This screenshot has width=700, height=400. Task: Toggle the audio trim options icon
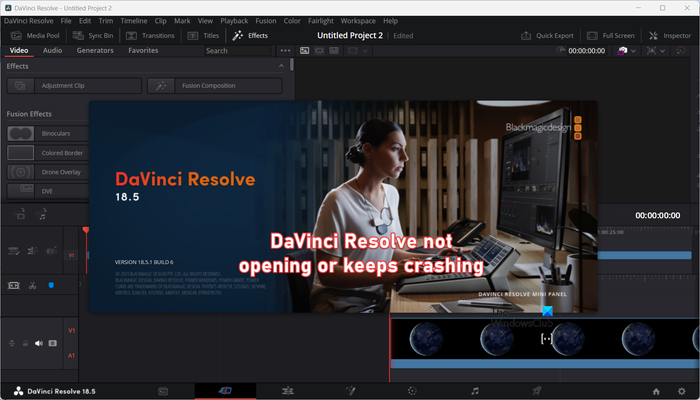click(x=33, y=251)
